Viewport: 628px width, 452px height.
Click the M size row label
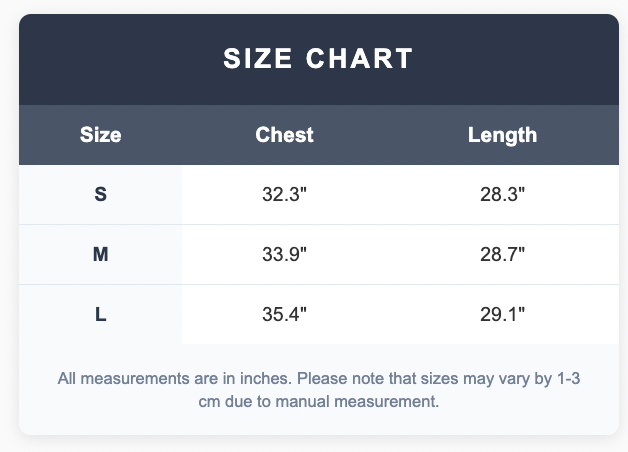(x=101, y=254)
